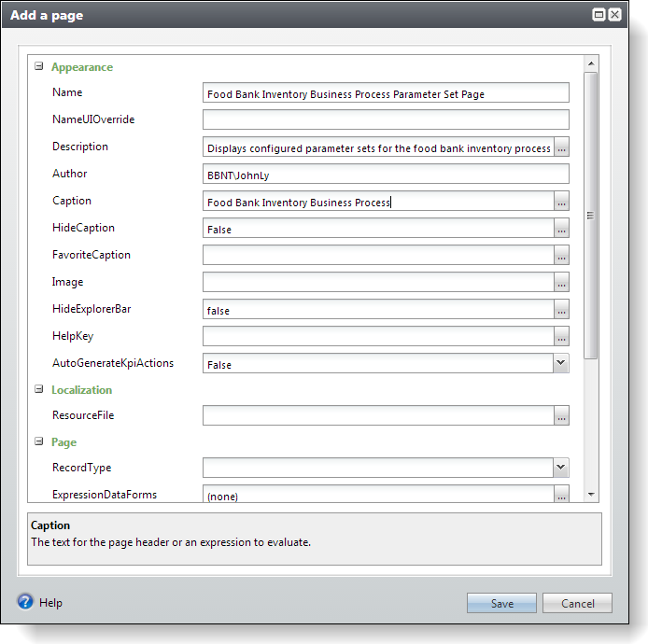
Task: Click the Name input field
Action: [386, 92]
